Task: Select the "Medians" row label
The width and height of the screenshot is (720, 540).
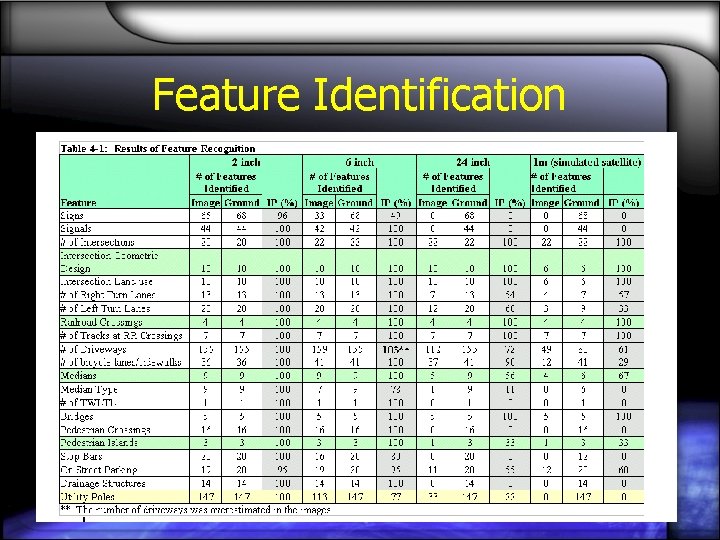Action: [x=79, y=376]
